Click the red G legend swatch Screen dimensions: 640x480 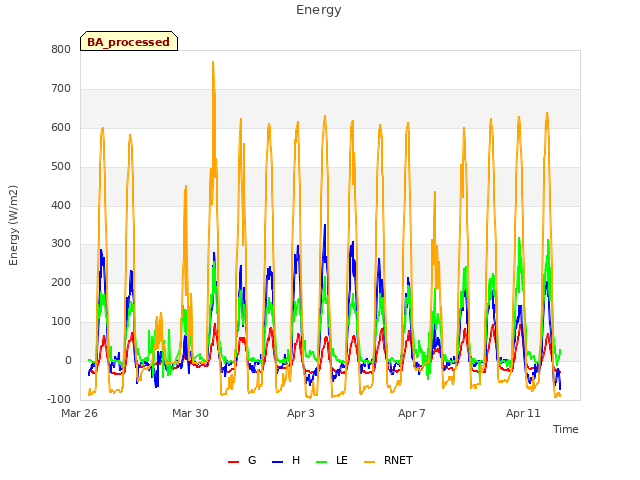coord(233,462)
